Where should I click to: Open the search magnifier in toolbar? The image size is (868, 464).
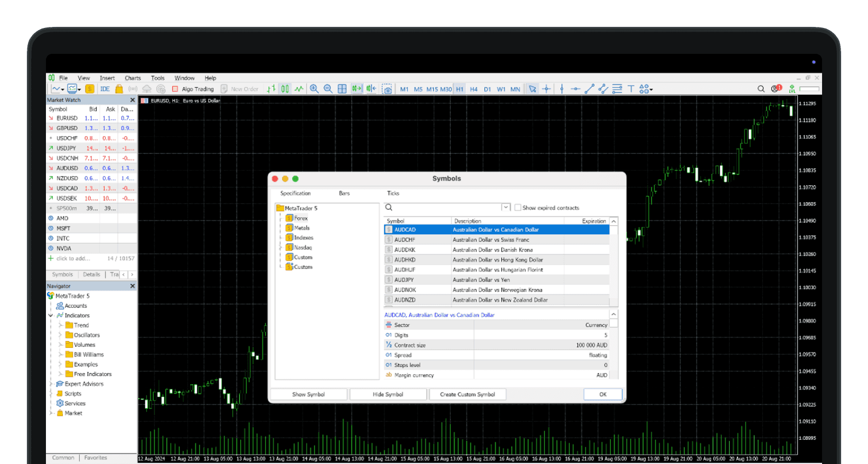coord(761,89)
